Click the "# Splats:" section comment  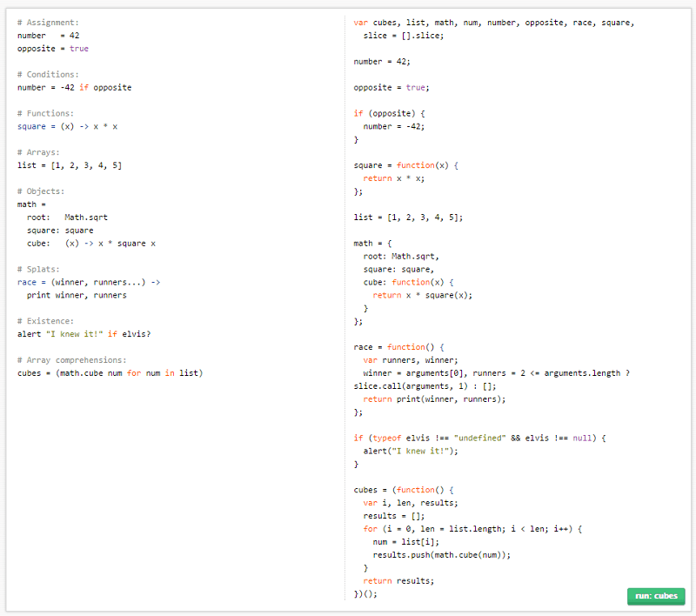click(38, 269)
